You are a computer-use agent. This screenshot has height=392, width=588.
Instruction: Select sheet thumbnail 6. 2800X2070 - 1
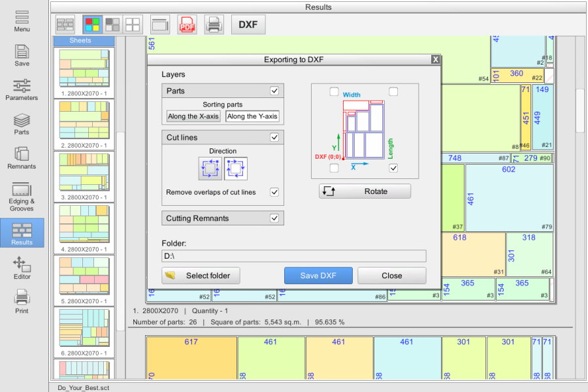(84, 333)
